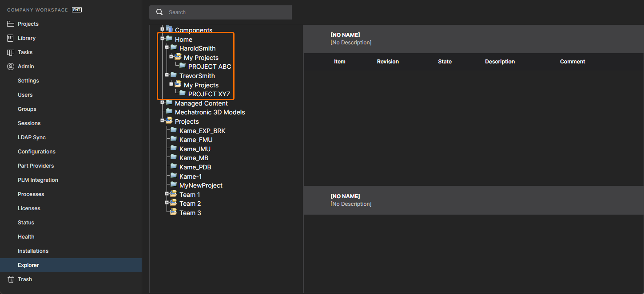The height and width of the screenshot is (294, 644).
Task: Click the Projects folder icon in sidebar
Action: [11, 24]
